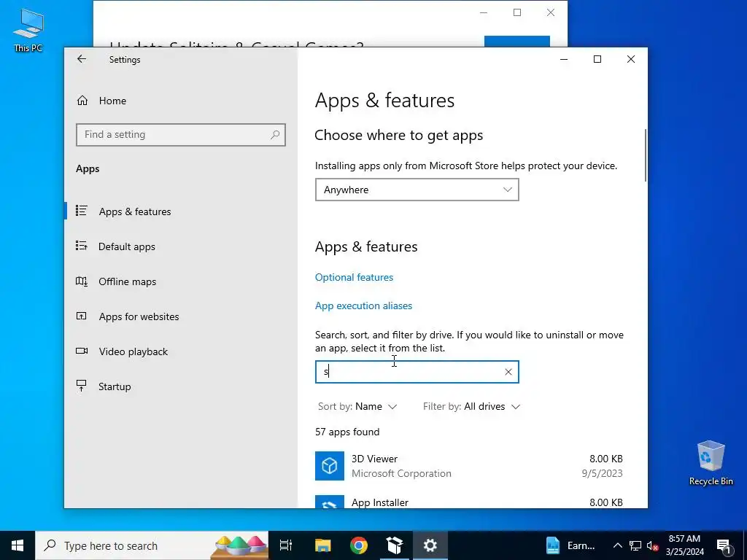This screenshot has height=560, width=747.
Task: Click the Home house icon in sidebar
Action: [x=82, y=101]
